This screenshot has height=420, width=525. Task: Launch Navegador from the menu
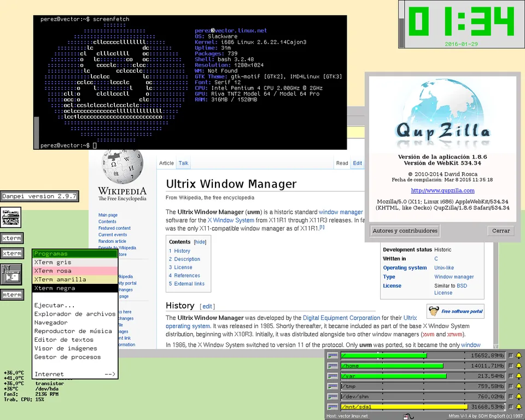(x=75, y=323)
